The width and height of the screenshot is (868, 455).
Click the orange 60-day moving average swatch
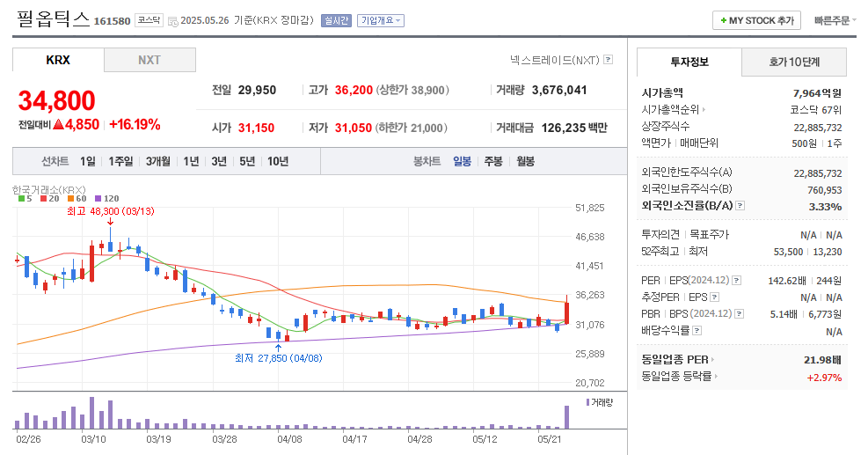pos(71,198)
